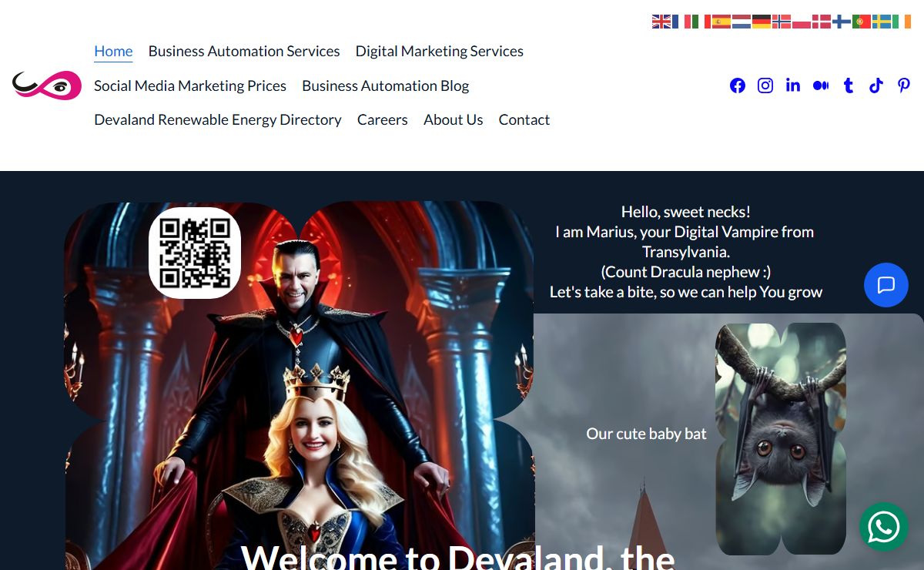924x570 pixels.
Task: Open the Tumblr social icon
Action: pyautogui.click(x=849, y=85)
